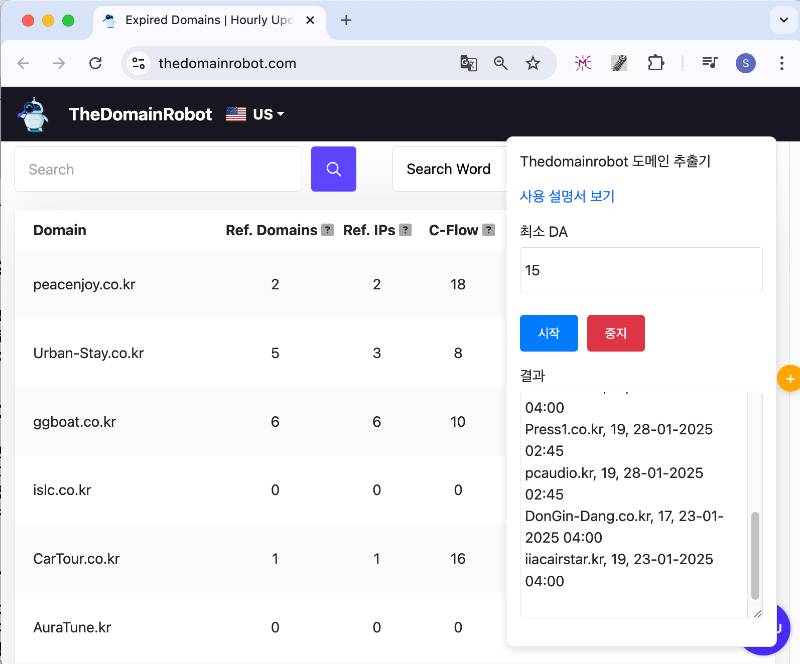Click the Ref. IPs help icon
800x664 pixels.
point(405,230)
